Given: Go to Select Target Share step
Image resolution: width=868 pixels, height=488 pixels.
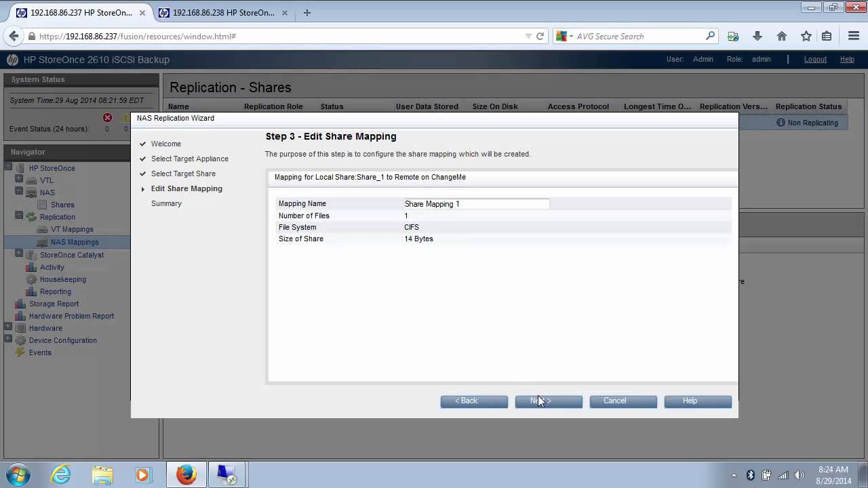Looking at the screenshot, I should coord(183,174).
